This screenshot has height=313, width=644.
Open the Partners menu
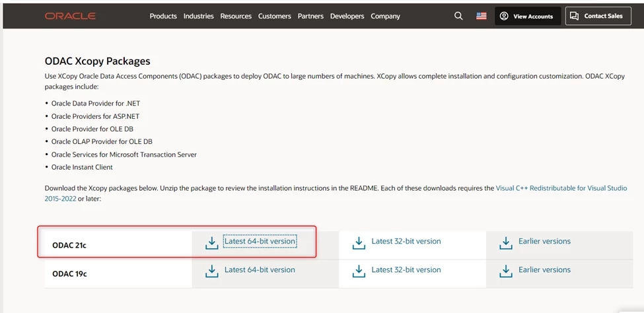coord(310,16)
